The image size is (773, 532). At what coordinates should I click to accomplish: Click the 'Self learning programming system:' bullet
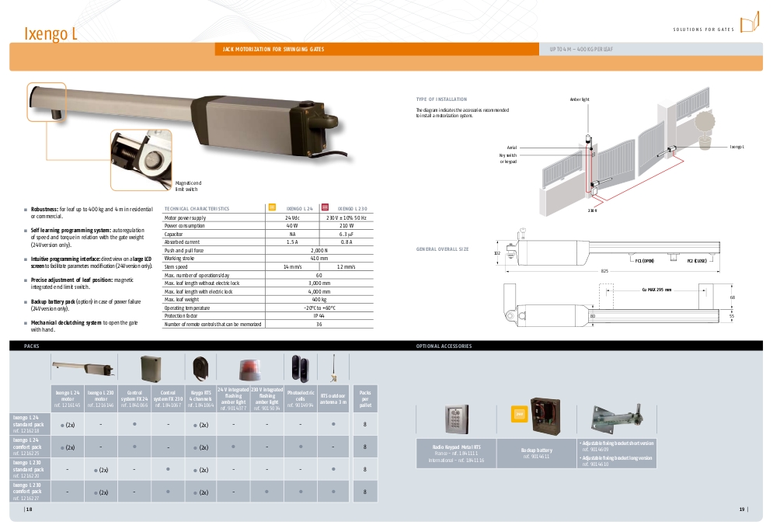87,237
